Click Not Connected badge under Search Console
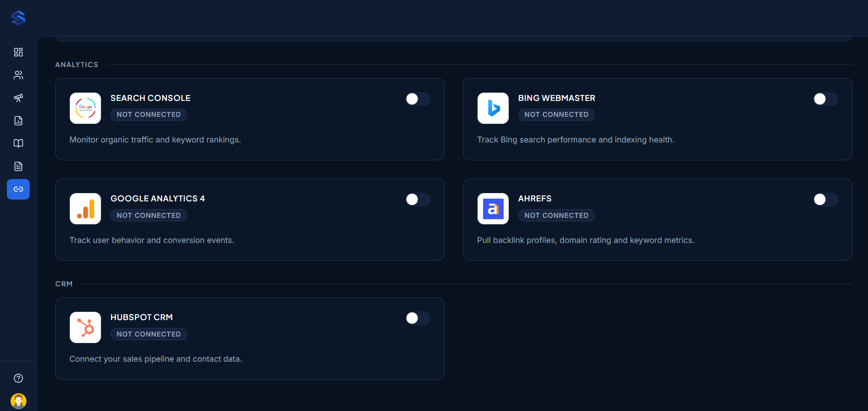This screenshot has width=868, height=411. (149, 115)
